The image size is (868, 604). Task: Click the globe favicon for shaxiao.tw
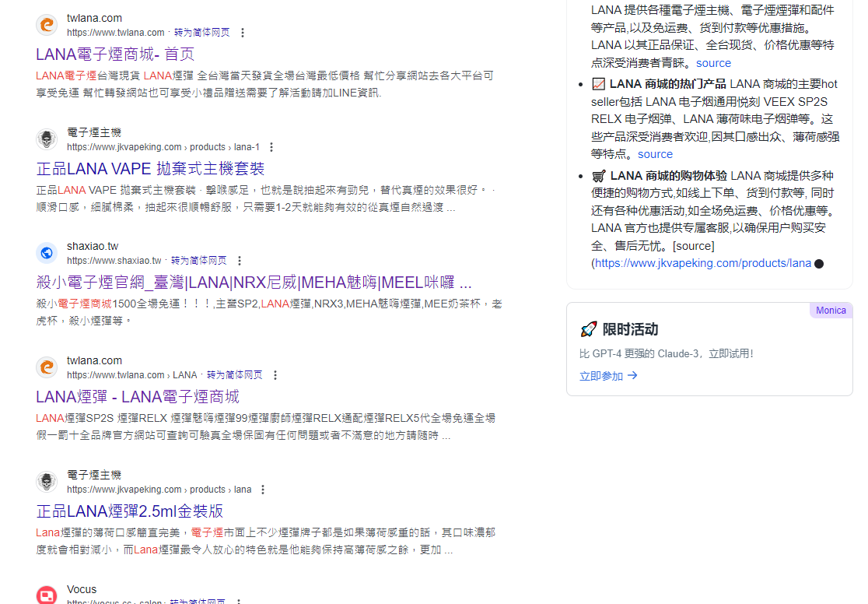coord(47,253)
